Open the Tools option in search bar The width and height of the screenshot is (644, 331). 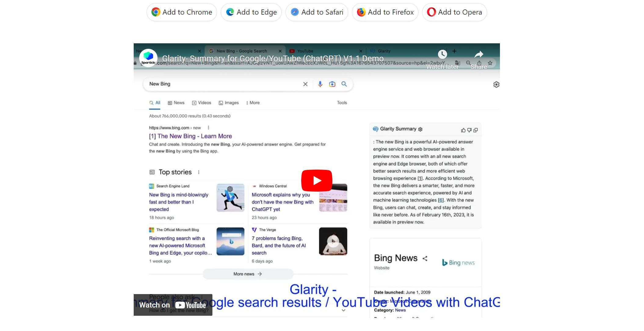click(x=342, y=103)
